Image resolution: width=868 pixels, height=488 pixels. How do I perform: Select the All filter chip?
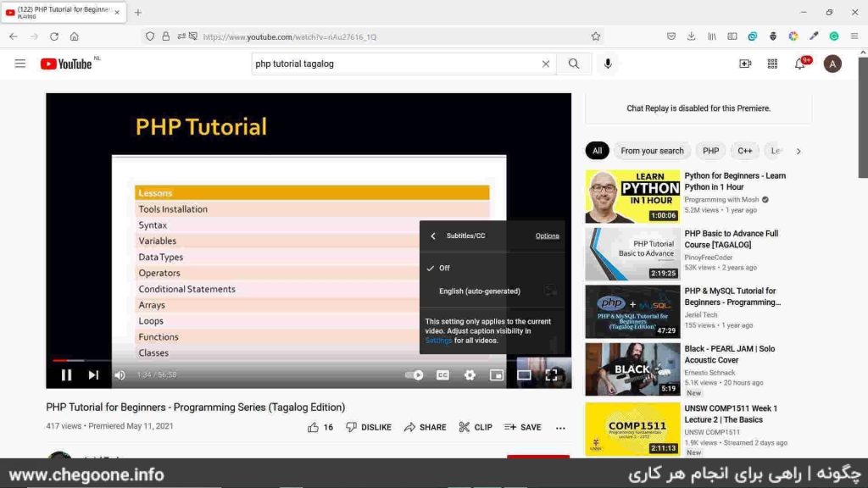click(x=597, y=151)
